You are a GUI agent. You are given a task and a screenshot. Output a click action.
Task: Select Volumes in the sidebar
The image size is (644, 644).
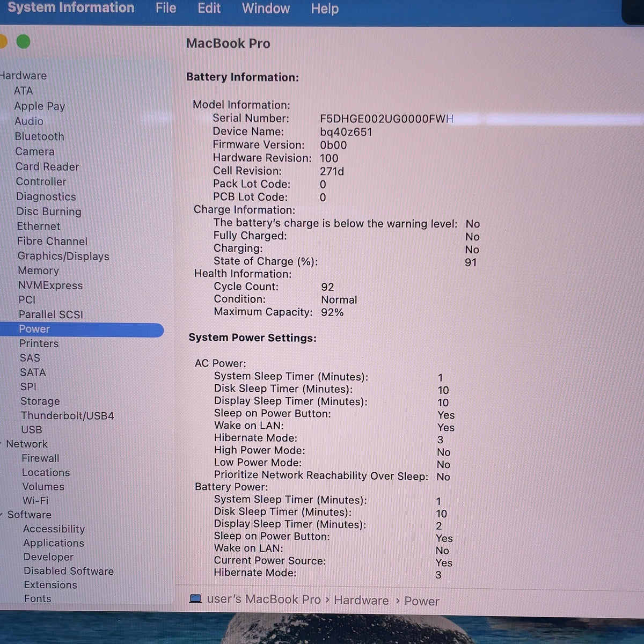point(43,487)
